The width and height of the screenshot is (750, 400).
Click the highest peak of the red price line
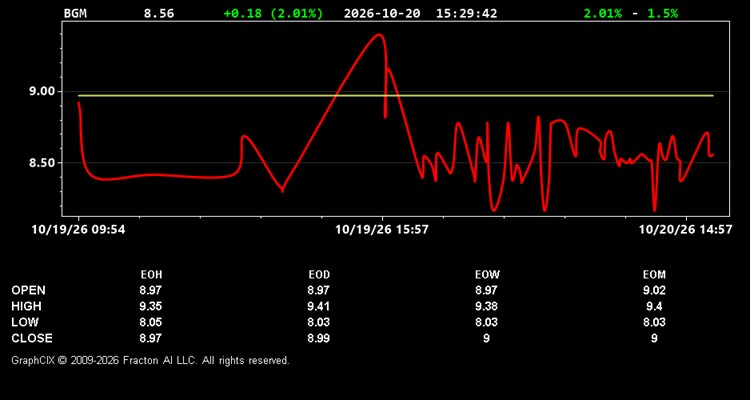pos(379,34)
